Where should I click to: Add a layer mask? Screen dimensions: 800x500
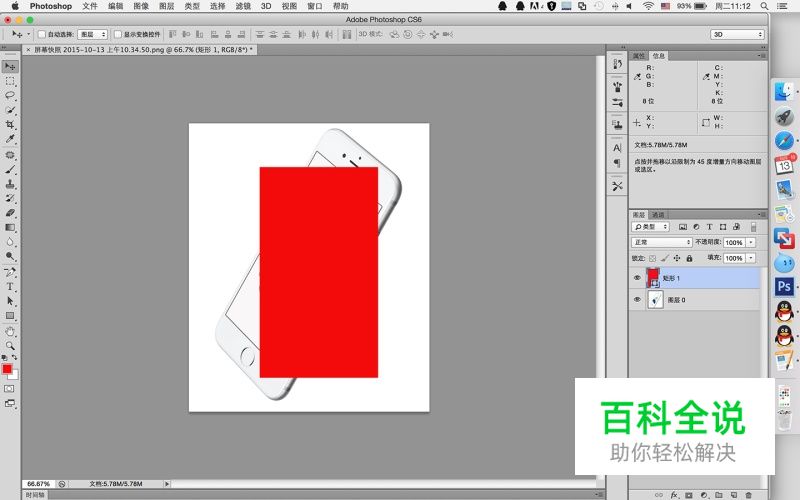tap(689, 495)
